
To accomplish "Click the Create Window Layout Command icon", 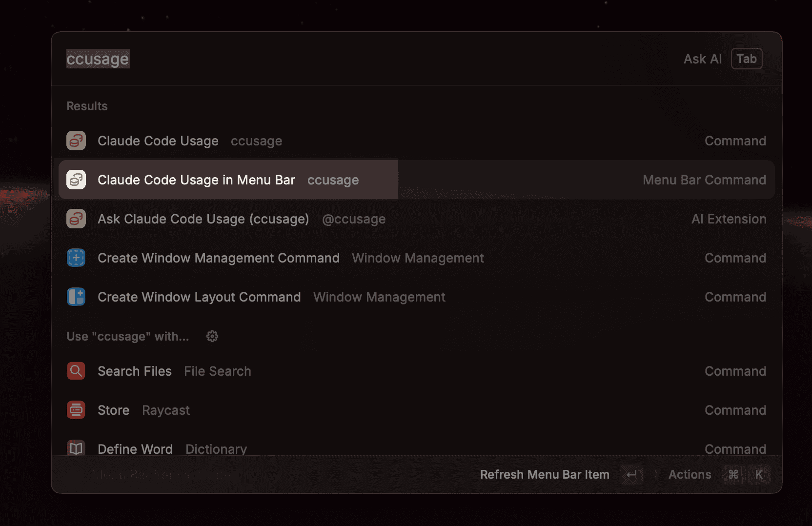I will (76, 297).
